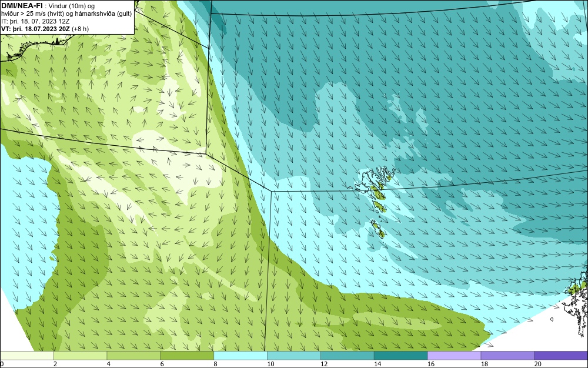Click the legend scale label 16

[431, 364]
